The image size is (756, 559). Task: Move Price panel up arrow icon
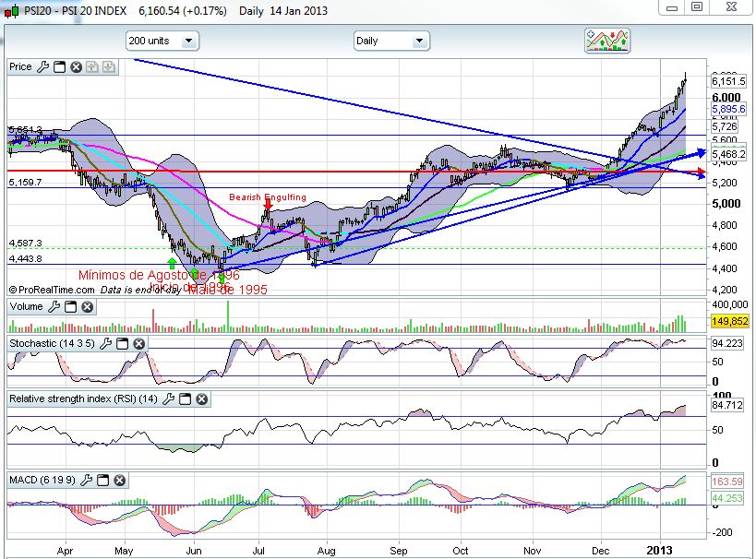pos(92,67)
